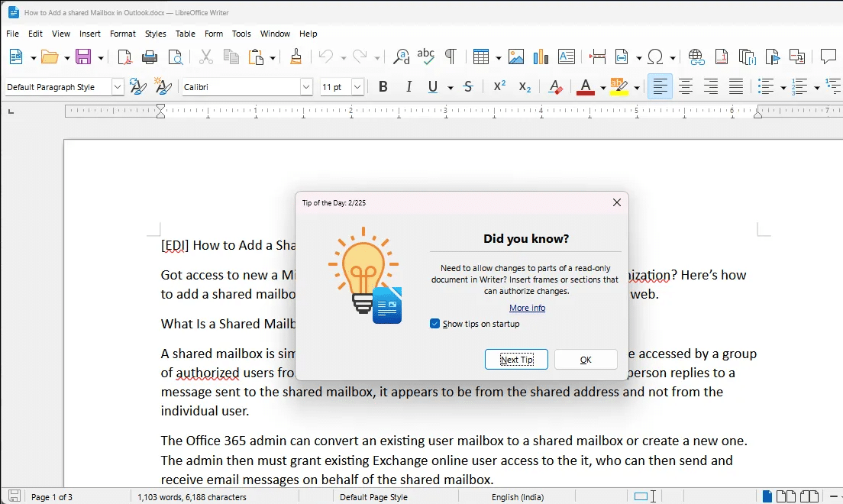Uncheck Show tips on startup
843x504 pixels.
435,323
